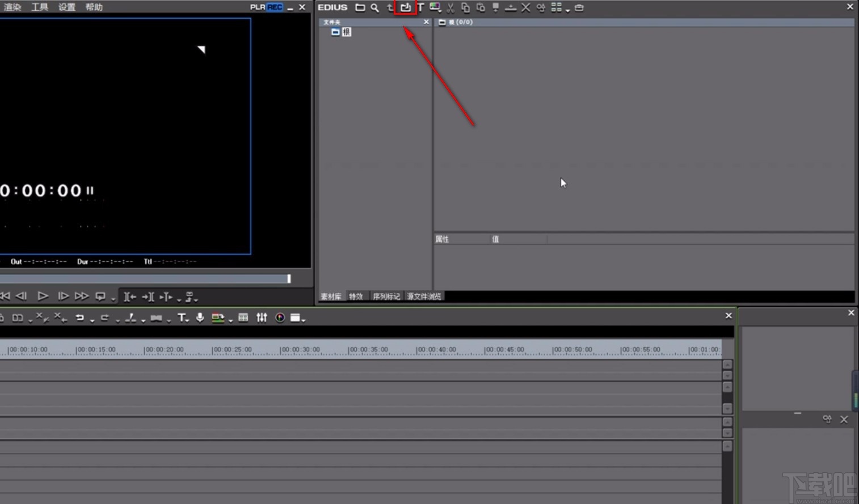Open the audio mixer
This screenshot has width=859, height=504.
click(x=262, y=317)
